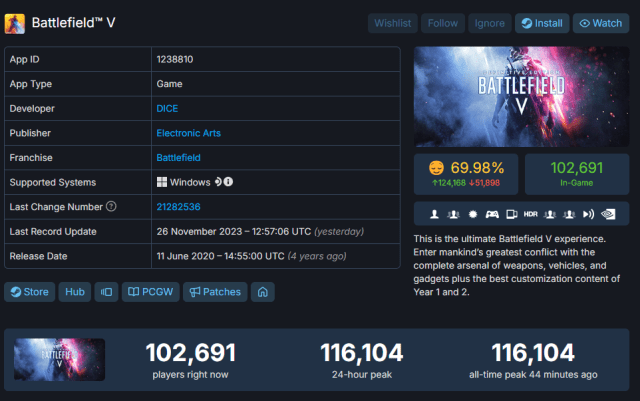
Task: Click the Battlefield V header artwork image
Action: pos(514,96)
